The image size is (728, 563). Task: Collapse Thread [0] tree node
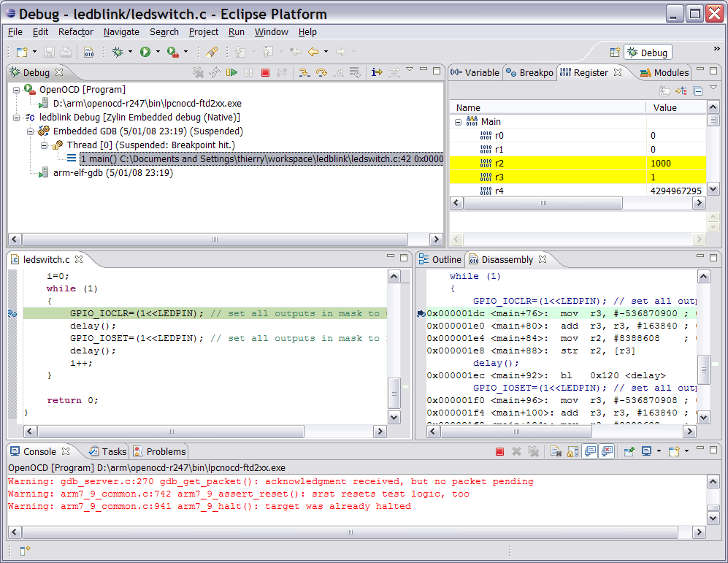coord(45,146)
